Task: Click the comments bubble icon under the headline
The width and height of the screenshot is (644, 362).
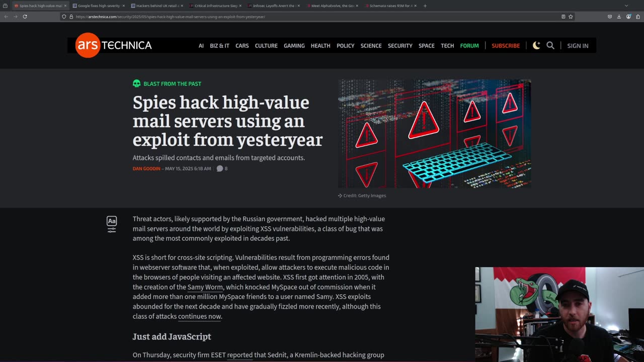Action: (x=219, y=168)
